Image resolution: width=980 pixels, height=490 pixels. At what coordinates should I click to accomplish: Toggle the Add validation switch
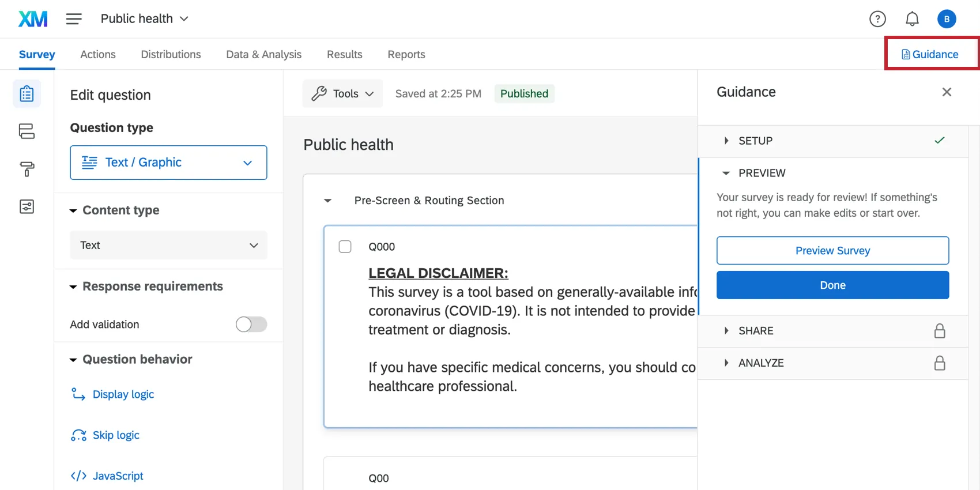click(x=251, y=325)
